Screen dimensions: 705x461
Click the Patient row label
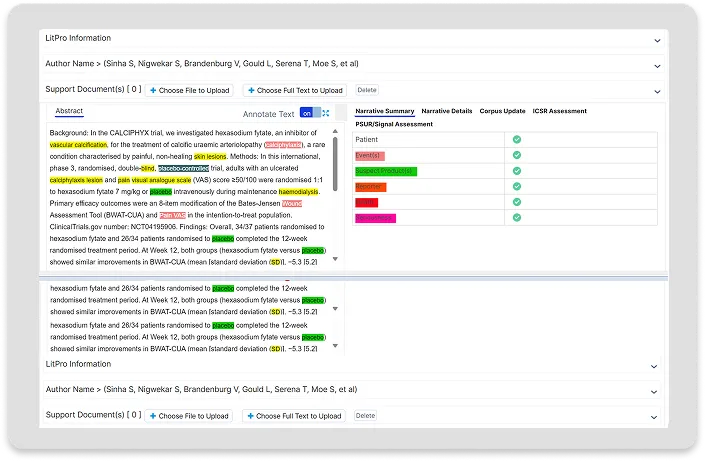point(366,139)
